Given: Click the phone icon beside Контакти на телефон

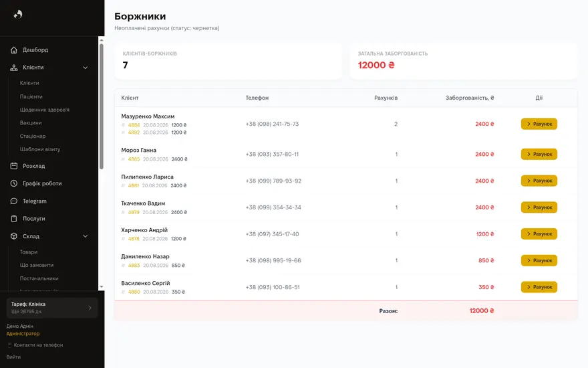Looking at the screenshot, I should point(9,345).
